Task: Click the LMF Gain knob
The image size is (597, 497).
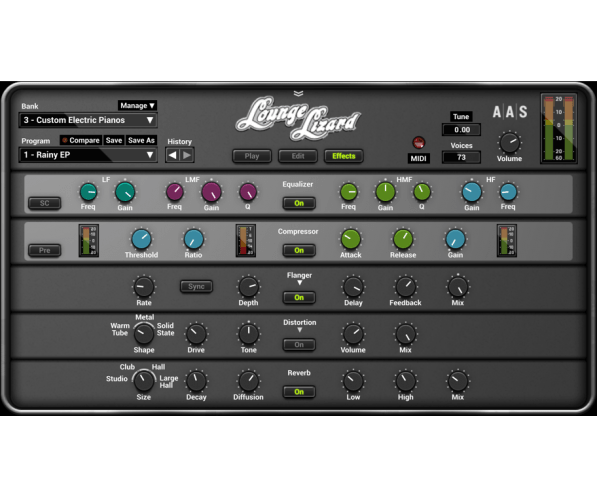Action: (x=211, y=192)
